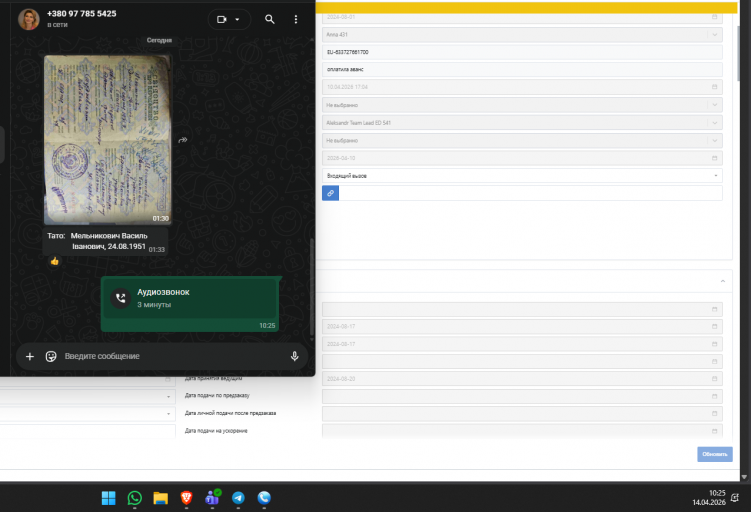
Task: Click the 'Дата подачи по предзаказу' date input
Action: tap(522, 396)
